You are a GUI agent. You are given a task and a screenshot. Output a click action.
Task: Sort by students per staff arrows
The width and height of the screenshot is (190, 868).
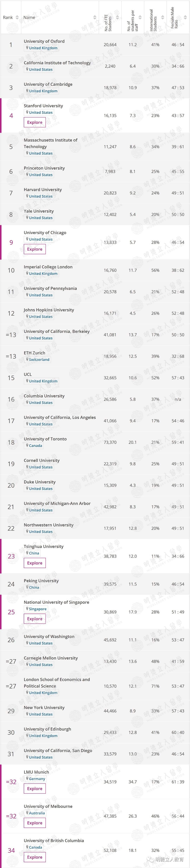pos(140,17)
